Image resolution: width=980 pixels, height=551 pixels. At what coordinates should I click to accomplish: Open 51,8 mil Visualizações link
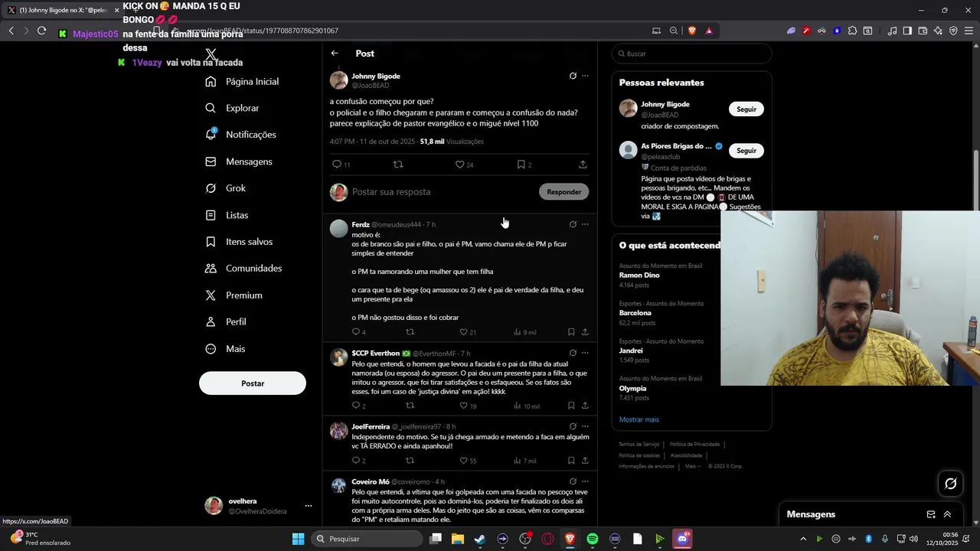452,142
